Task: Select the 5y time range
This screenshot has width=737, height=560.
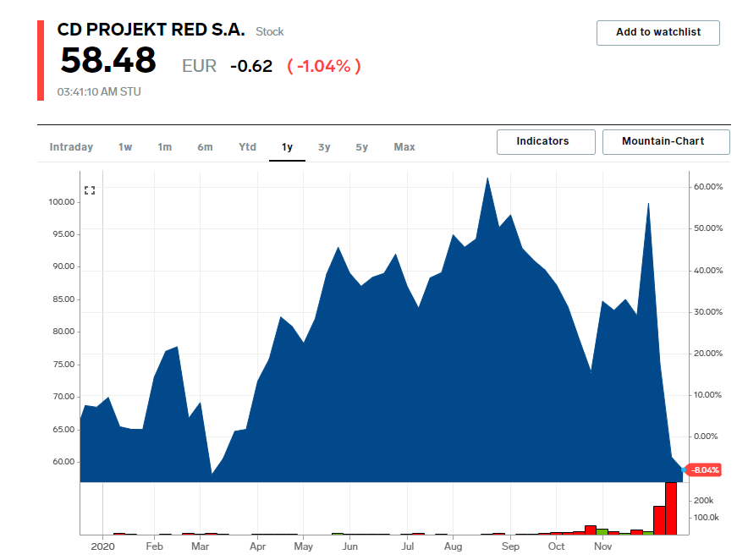Action: (x=362, y=147)
